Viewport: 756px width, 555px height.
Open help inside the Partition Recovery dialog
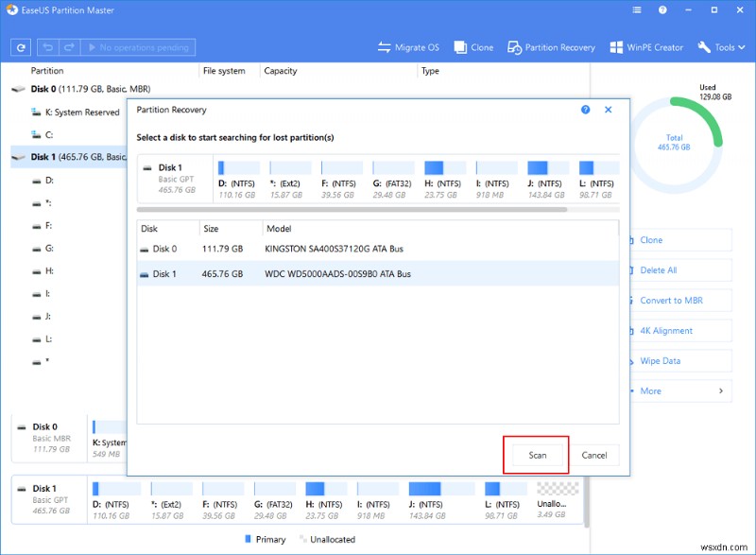(x=585, y=109)
